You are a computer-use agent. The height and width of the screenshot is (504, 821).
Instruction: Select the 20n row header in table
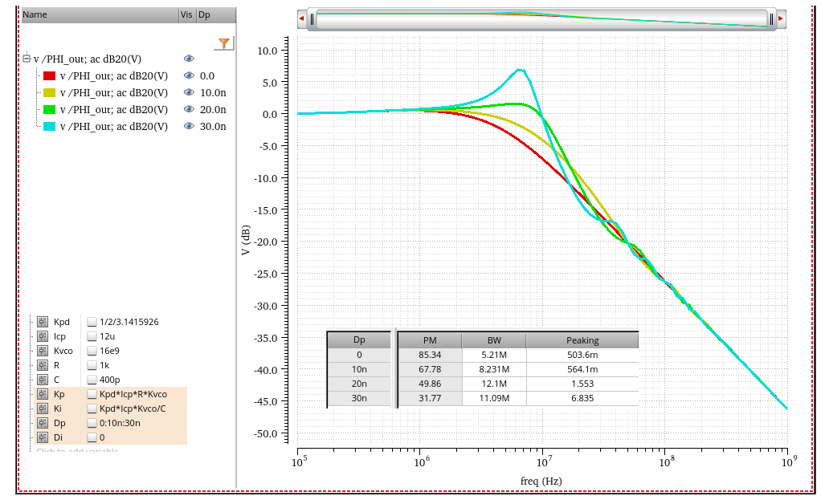359,384
